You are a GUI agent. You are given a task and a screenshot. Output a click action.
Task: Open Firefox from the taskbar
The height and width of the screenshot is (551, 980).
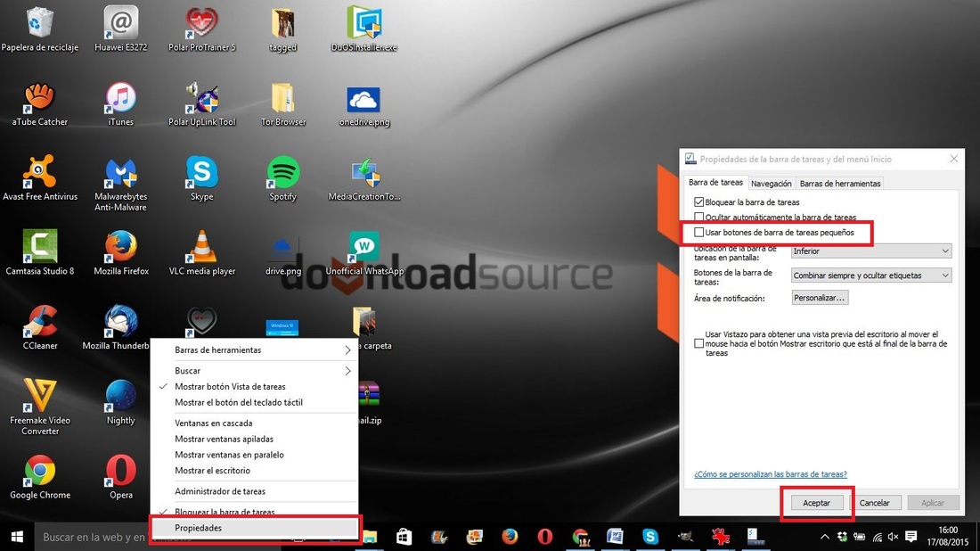coord(510,536)
